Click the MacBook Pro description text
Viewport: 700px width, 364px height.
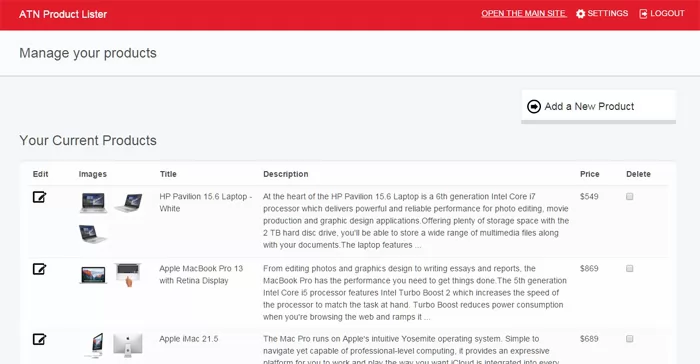pos(415,293)
